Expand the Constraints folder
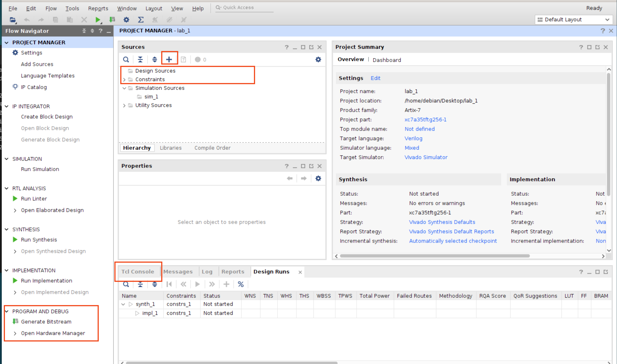 point(124,79)
